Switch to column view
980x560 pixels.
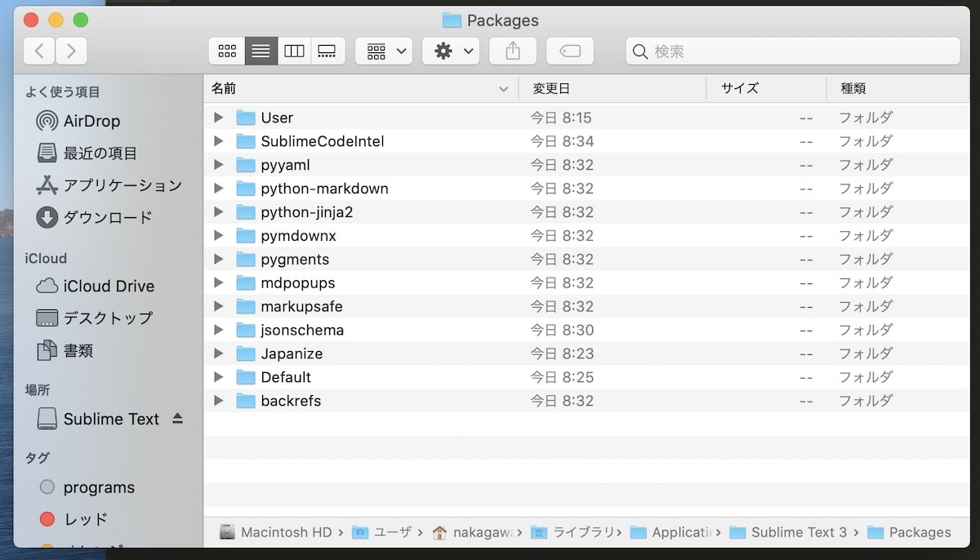[x=294, y=51]
